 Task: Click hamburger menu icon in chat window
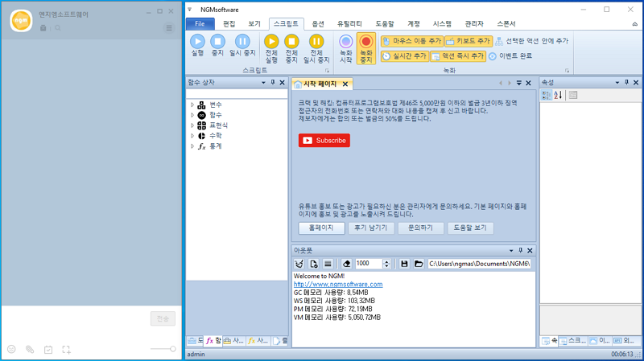tap(169, 28)
